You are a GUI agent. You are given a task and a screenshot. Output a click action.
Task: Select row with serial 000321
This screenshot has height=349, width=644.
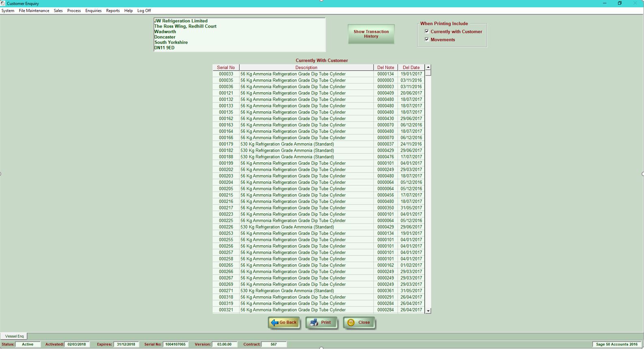[318, 310]
